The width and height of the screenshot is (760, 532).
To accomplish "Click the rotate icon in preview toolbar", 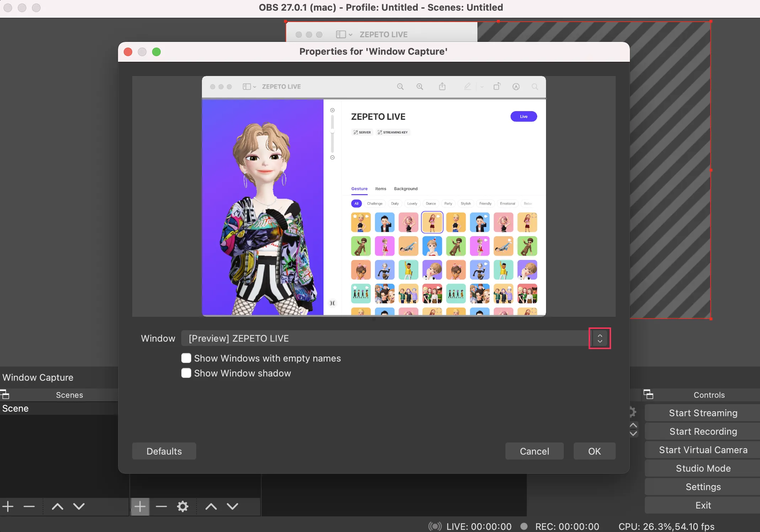I will point(497,86).
